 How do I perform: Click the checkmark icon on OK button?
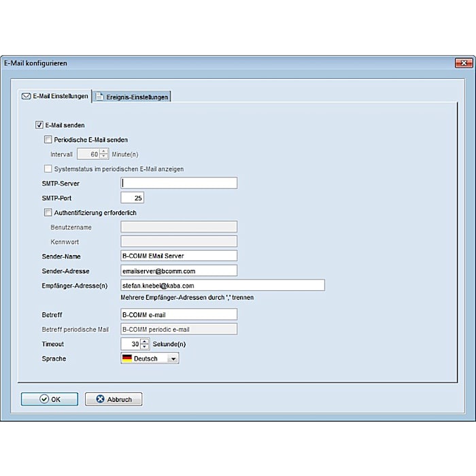[44, 399]
